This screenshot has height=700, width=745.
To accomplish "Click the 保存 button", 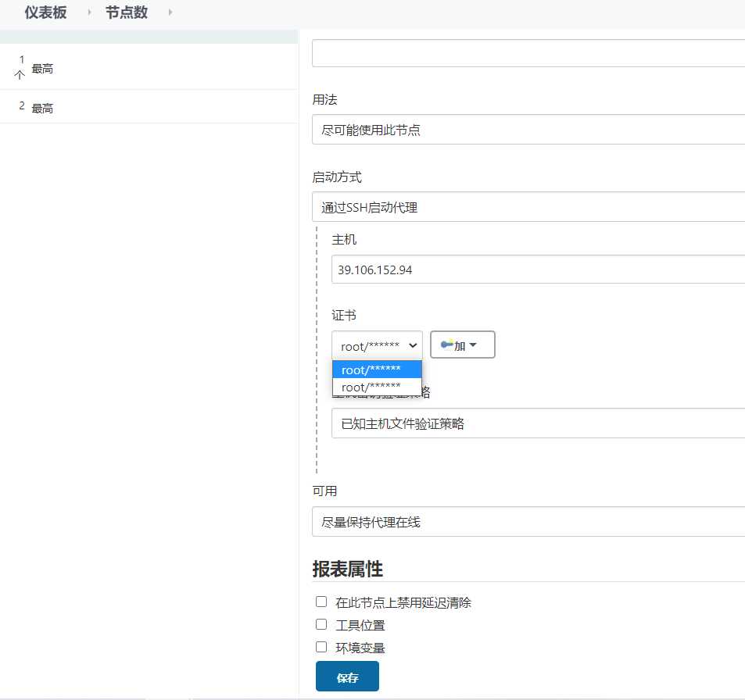I will 347,677.
